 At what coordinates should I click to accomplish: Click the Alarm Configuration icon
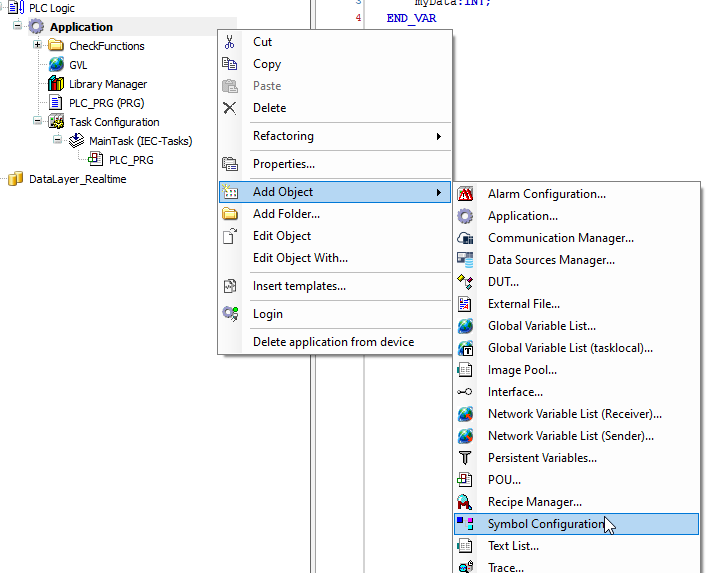coord(465,194)
